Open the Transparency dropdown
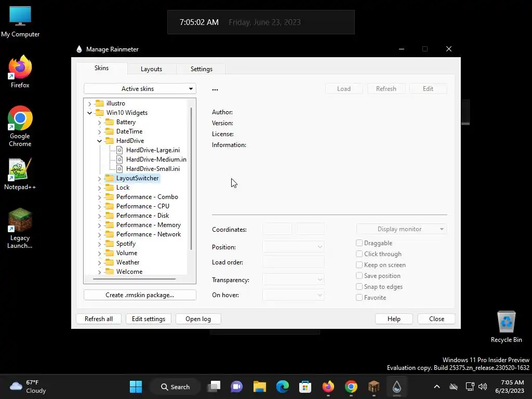This screenshot has width=532, height=399. pyautogui.click(x=293, y=280)
